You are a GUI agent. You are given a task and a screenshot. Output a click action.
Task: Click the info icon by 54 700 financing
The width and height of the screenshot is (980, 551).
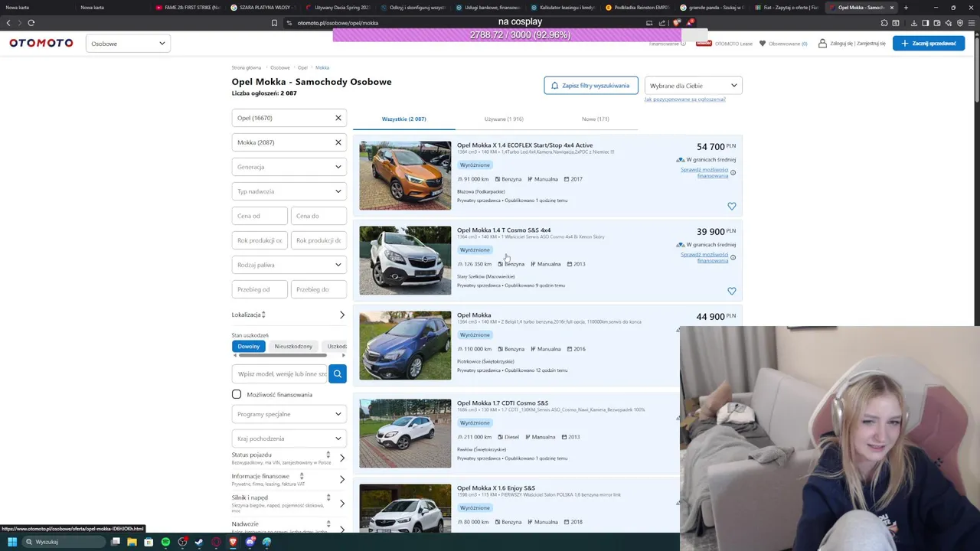733,173
